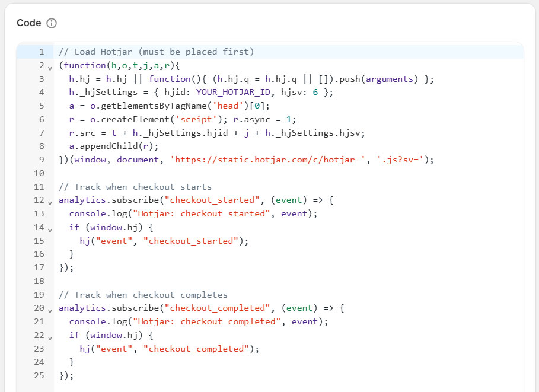Viewport: 539px width, 392px height.
Task: Collapse the fold arrow at line 22
Action: [x=50, y=339]
